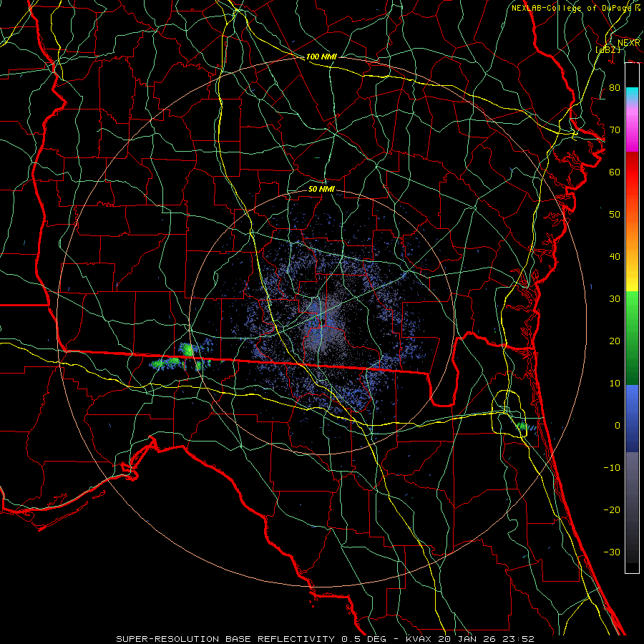Click the 100 NMI range ring label

pyautogui.click(x=321, y=57)
